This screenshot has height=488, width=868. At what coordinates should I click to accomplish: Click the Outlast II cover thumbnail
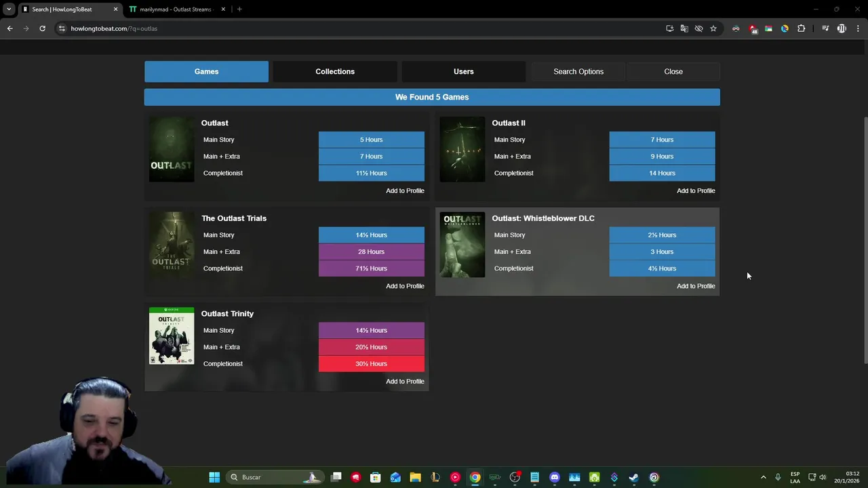click(x=462, y=149)
